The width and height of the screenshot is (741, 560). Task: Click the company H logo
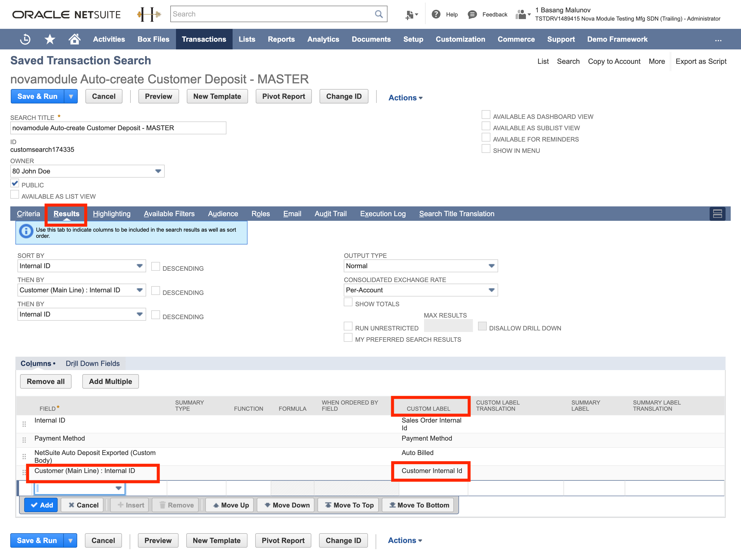point(149,14)
